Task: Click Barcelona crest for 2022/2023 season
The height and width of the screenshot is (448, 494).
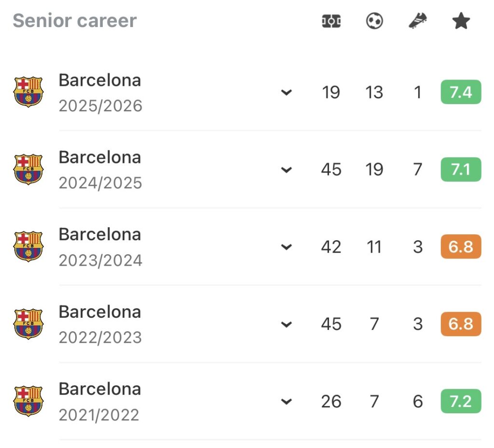Action: pos(28,324)
